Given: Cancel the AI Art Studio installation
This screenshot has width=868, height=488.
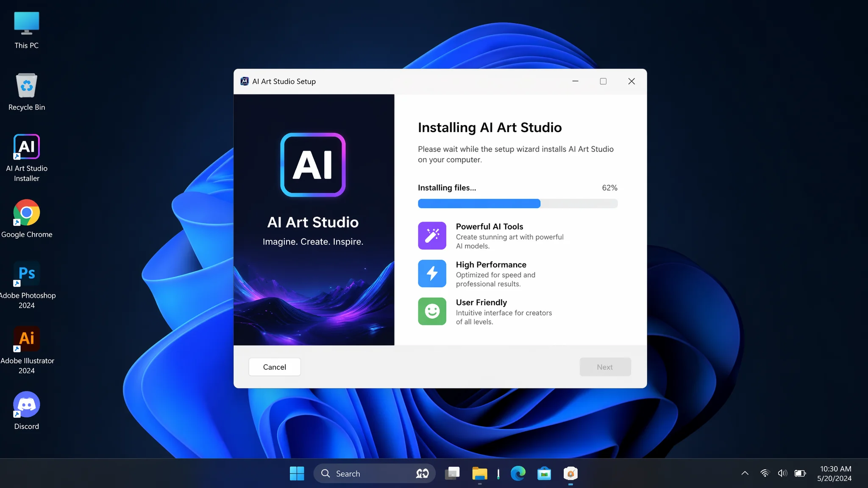Looking at the screenshot, I should coord(274,367).
